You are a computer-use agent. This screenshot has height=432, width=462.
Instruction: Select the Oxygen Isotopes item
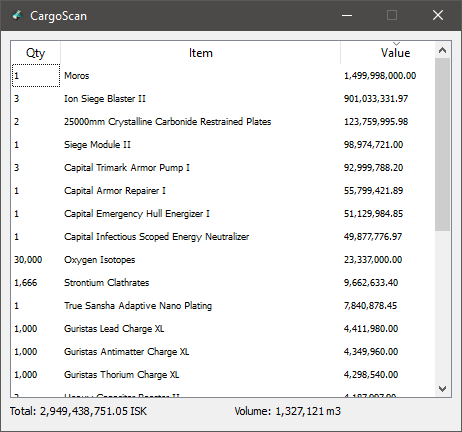99,260
